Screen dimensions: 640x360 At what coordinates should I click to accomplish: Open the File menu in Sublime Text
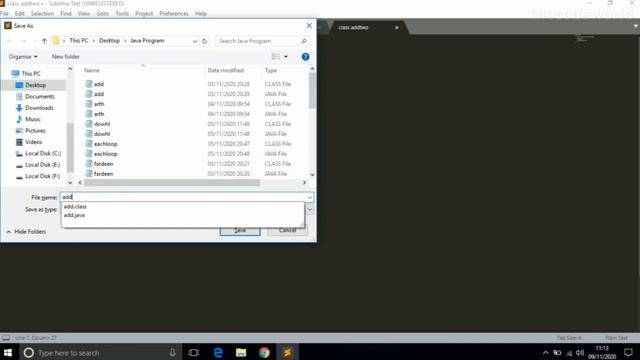[x=4, y=13]
